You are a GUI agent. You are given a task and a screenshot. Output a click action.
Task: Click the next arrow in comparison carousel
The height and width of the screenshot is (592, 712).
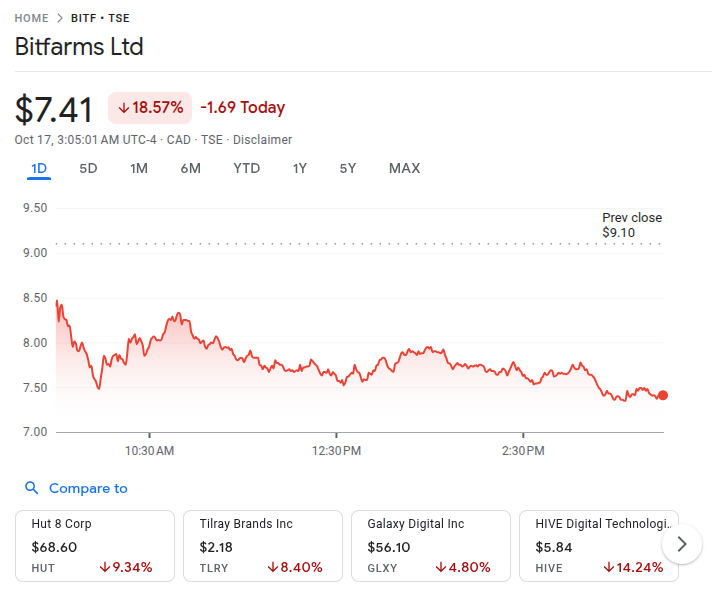coord(682,544)
